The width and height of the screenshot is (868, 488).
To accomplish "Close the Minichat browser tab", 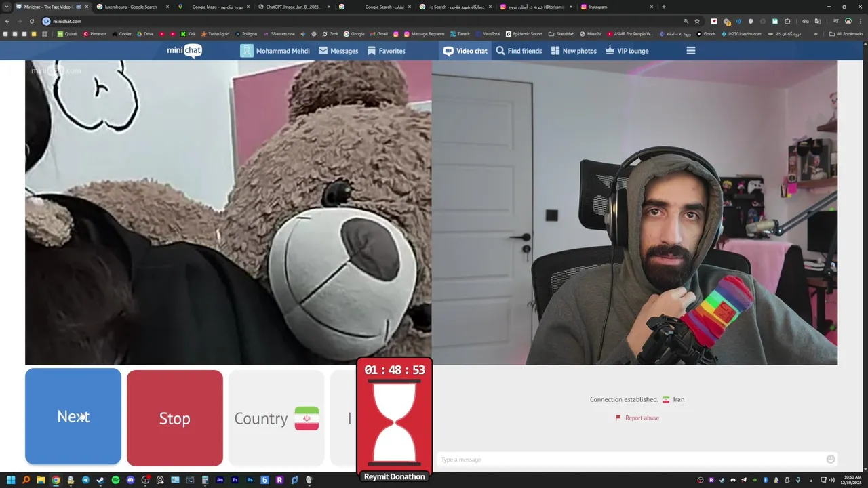I will tap(86, 7).
